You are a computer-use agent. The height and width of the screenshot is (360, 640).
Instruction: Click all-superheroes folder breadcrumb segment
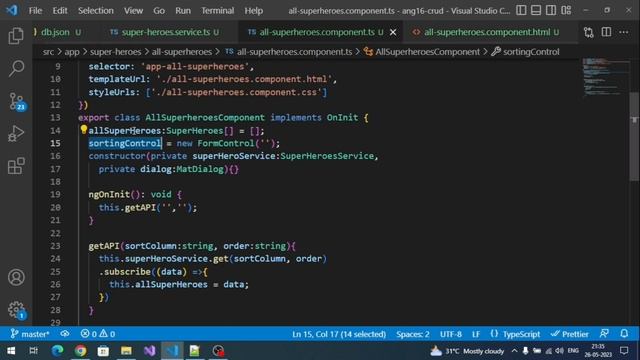coord(182,52)
